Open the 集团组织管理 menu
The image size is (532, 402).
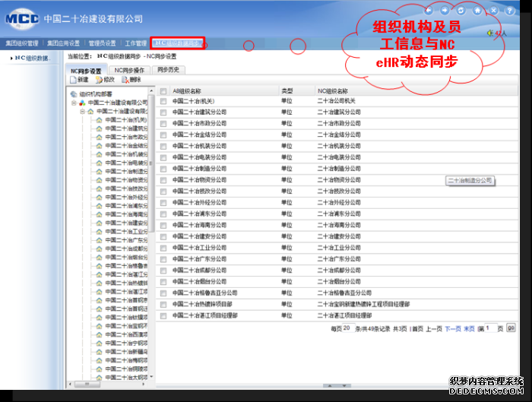22,43
